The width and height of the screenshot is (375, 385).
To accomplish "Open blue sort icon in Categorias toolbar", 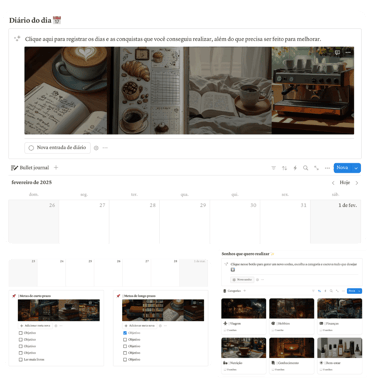I will (319, 291).
